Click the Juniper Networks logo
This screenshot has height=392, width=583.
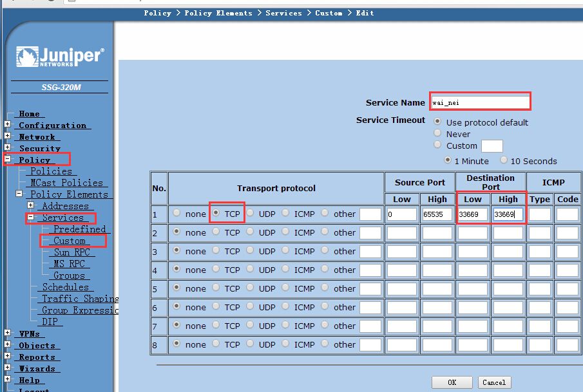[60, 57]
